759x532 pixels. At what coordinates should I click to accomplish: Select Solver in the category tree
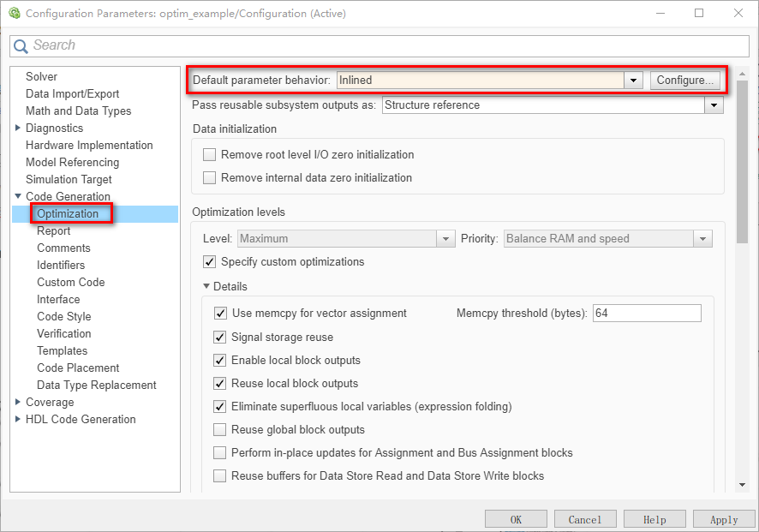(42, 76)
